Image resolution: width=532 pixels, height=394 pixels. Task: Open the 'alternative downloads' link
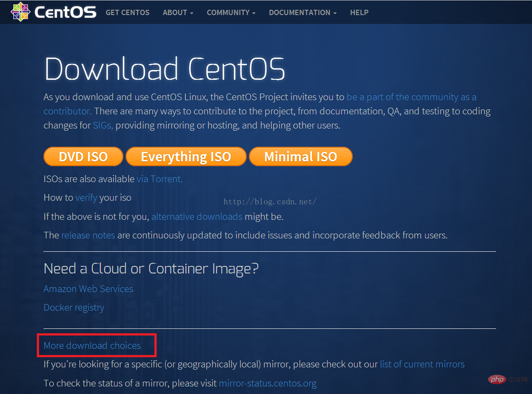(x=197, y=216)
